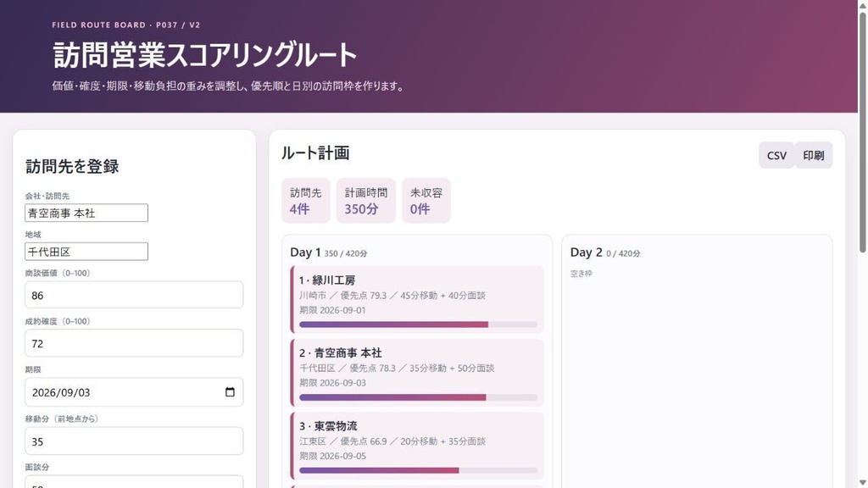
Task: Click the Day 2 column heading
Action: [605, 252]
